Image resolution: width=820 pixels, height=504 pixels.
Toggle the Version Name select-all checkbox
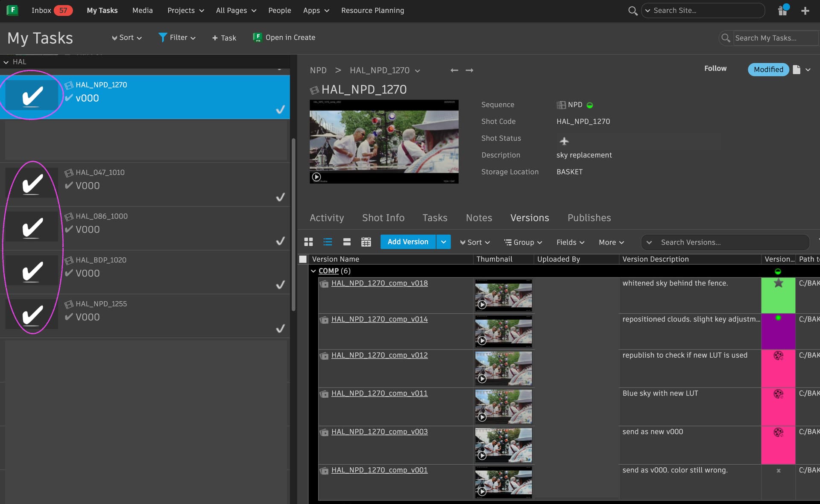(303, 259)
